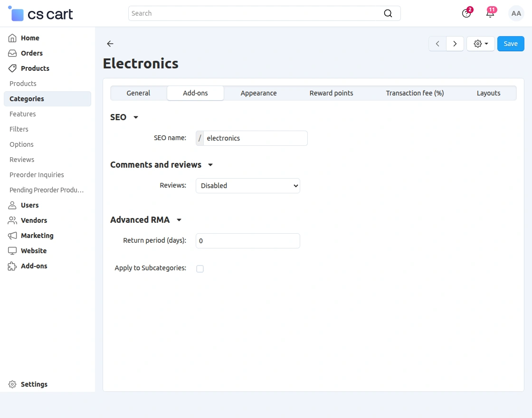Go back using the arrow above Electronics

click(110, 44)
